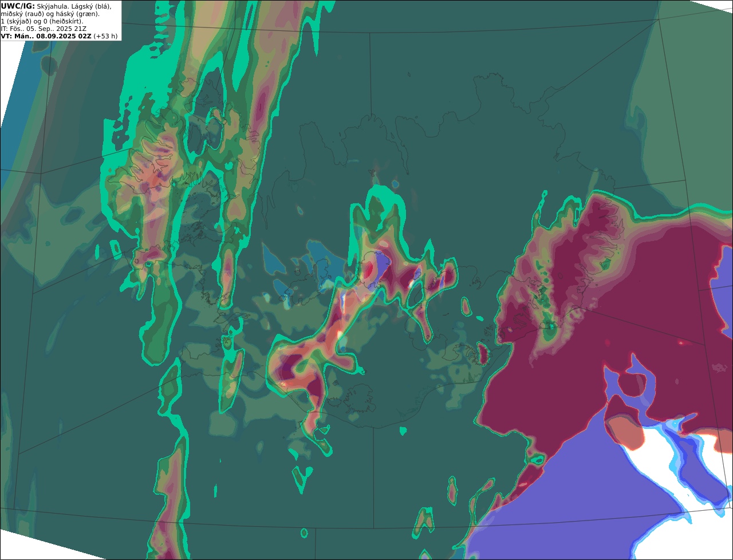Screen dimensions: 733x560
Task: Click the '1 (skýjað) og 0 (heiðskírt)' legend line
Action: [42, 21]
